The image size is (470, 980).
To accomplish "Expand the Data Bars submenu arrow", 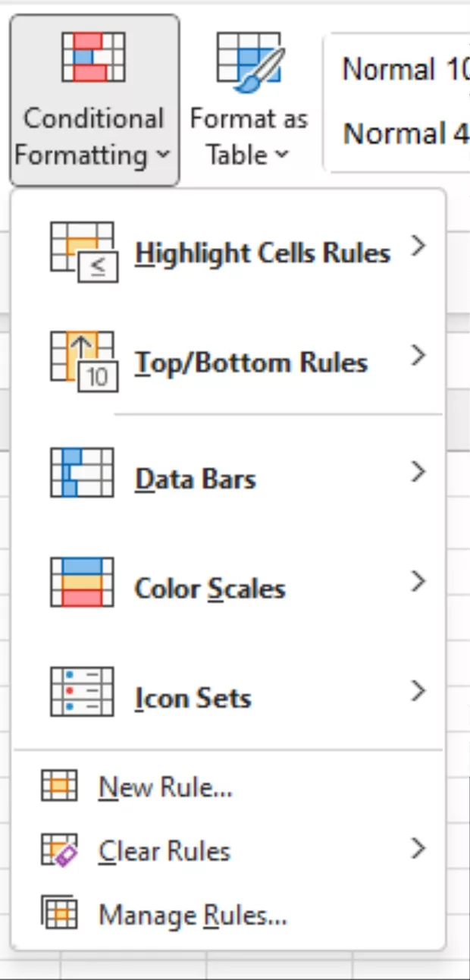I will [x=418, y=473].
